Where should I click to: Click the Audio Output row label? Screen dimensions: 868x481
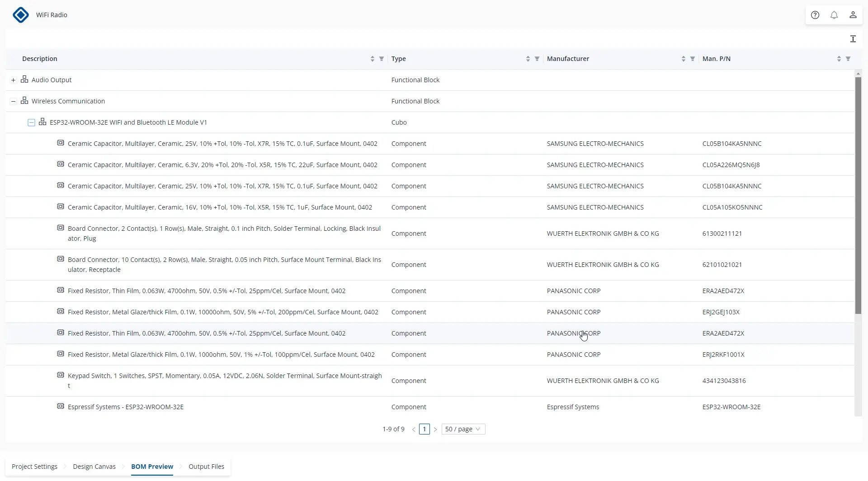point(52,80)
